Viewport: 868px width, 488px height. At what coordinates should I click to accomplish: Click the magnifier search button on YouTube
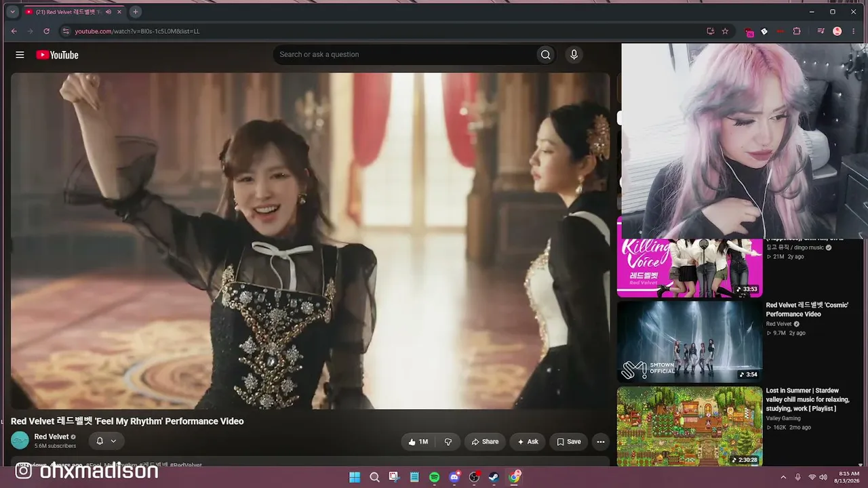click(545, 55)
